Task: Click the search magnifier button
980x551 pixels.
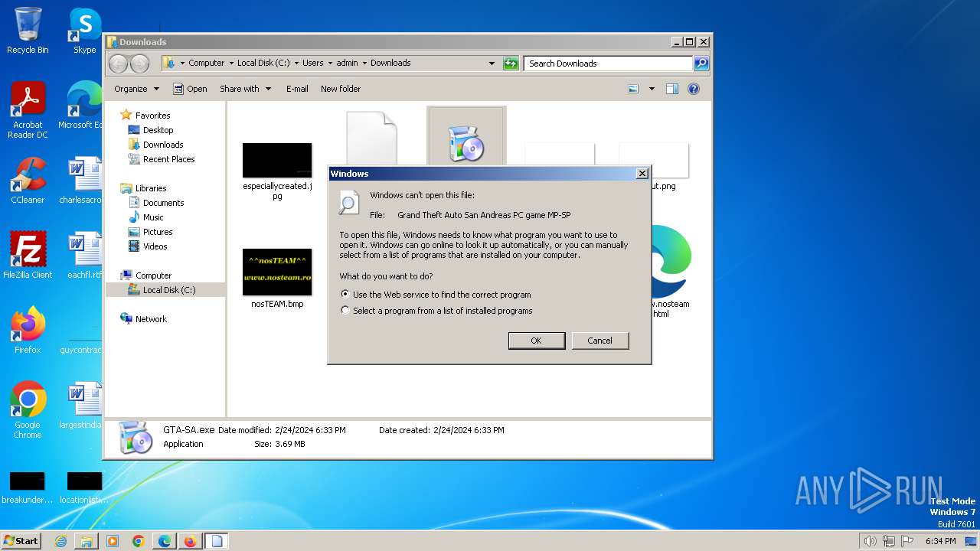Action: tap(701, 64)
